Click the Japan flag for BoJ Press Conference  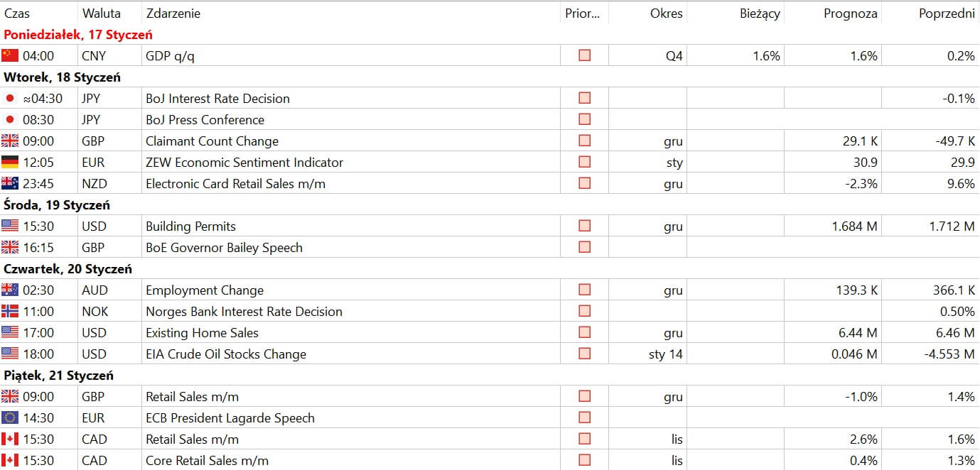coord(10,119)
